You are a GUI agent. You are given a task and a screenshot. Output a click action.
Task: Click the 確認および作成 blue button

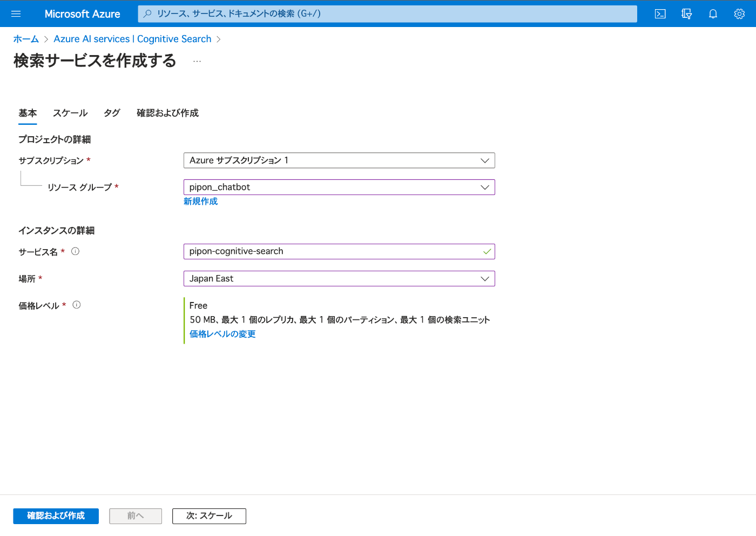click(56, 516)
